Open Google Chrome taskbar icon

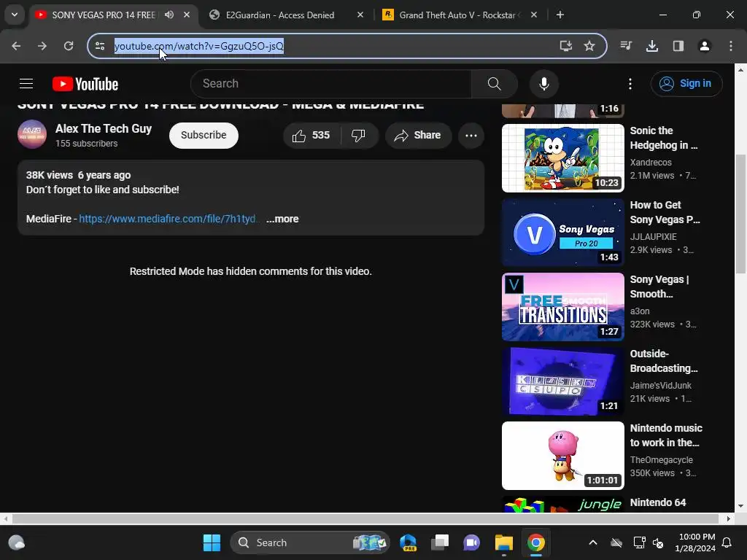[536, 542]
